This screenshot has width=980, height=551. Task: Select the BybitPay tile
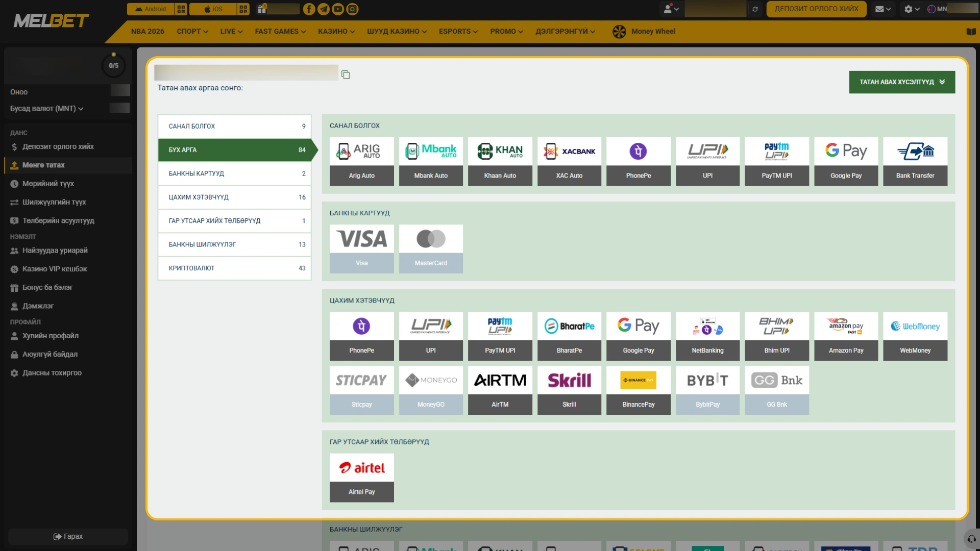click(x=707, y=390)
